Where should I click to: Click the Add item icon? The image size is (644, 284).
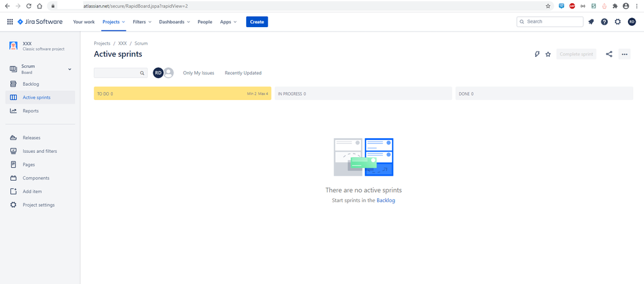(x=14, y=192)
